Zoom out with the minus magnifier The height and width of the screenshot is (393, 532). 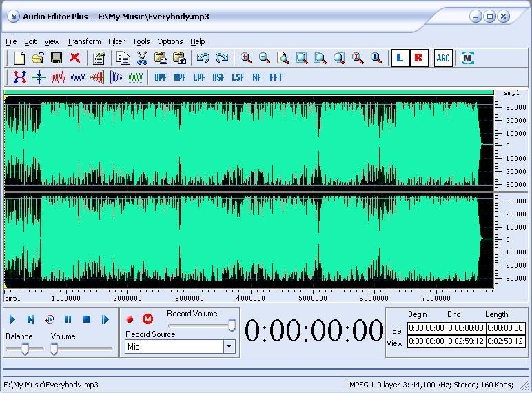pos(265,58)
